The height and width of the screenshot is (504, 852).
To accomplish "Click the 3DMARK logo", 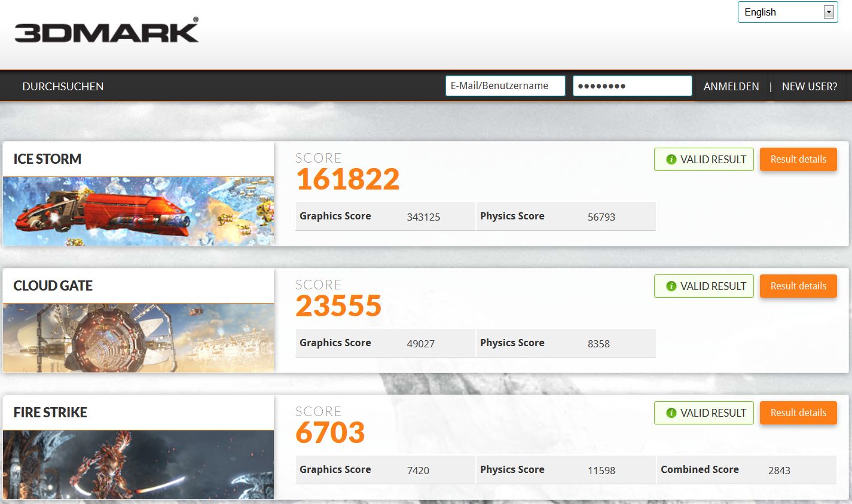I will point(106,30).
